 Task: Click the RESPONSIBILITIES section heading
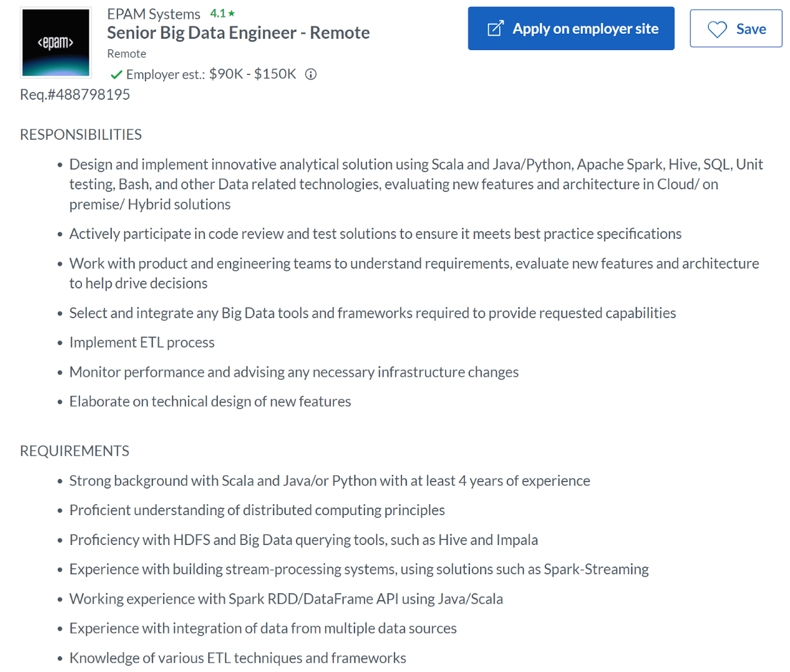(x=81, y=134)
